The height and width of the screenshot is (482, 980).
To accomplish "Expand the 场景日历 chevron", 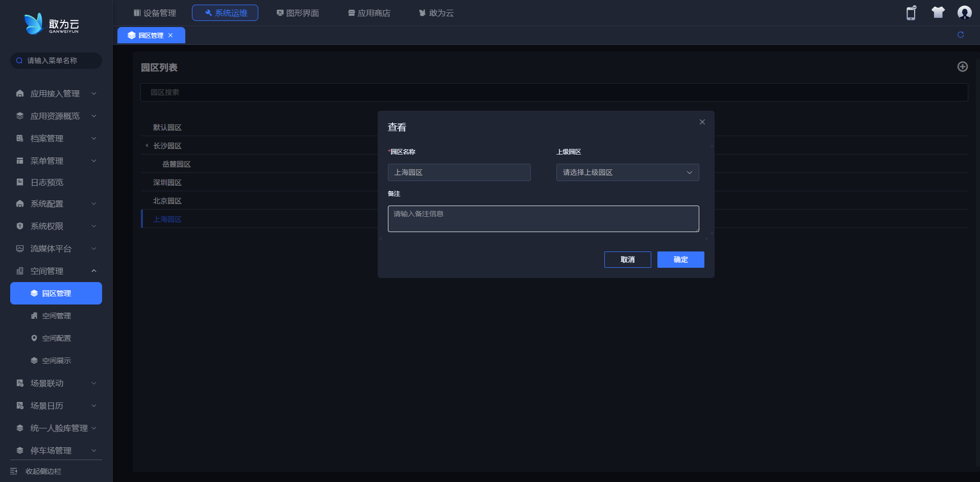I will click(94, 405).
